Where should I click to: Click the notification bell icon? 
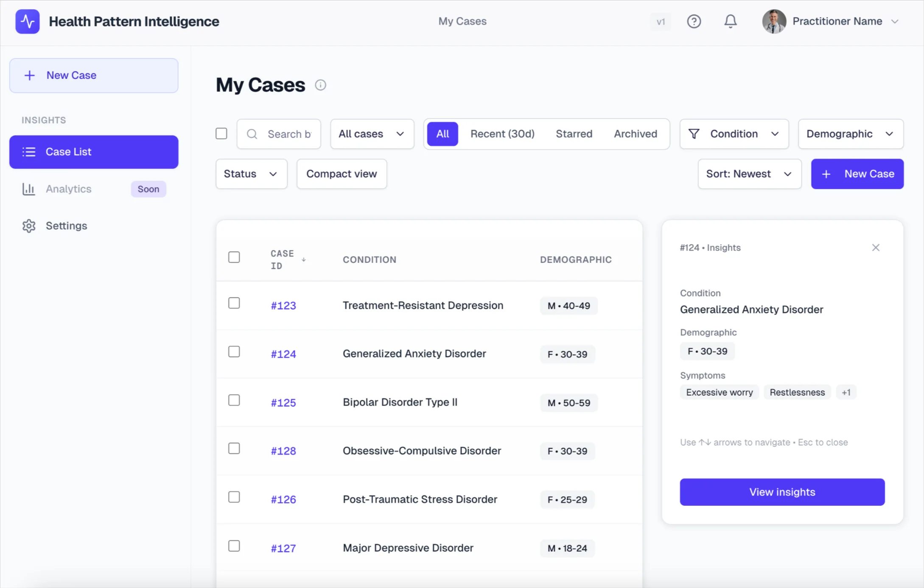[731, 21]
